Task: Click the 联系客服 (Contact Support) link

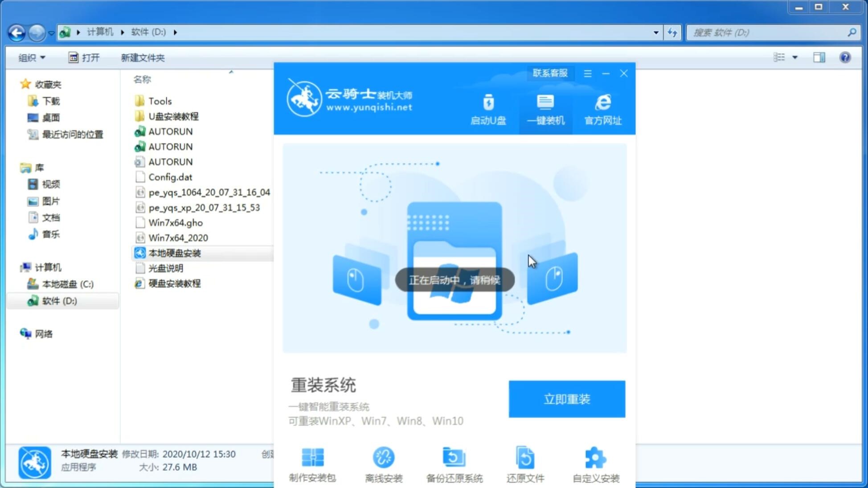Action: [x=549, y=73]
